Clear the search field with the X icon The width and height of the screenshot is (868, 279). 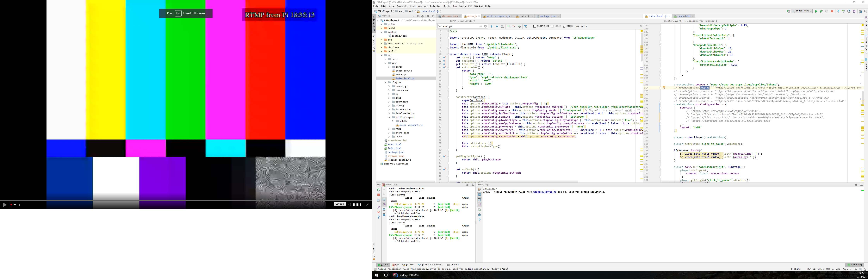tap(485, 26)
